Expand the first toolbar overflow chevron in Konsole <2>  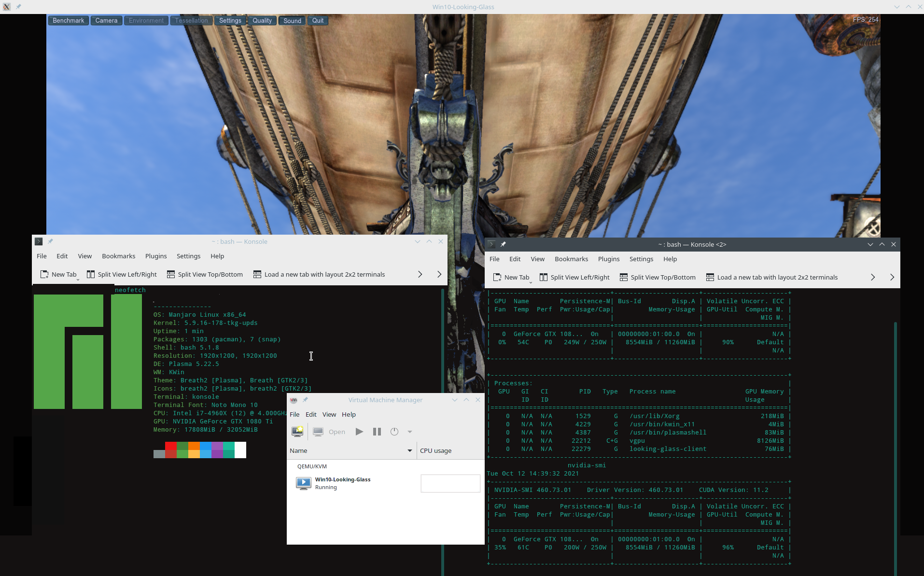[873, 277]
